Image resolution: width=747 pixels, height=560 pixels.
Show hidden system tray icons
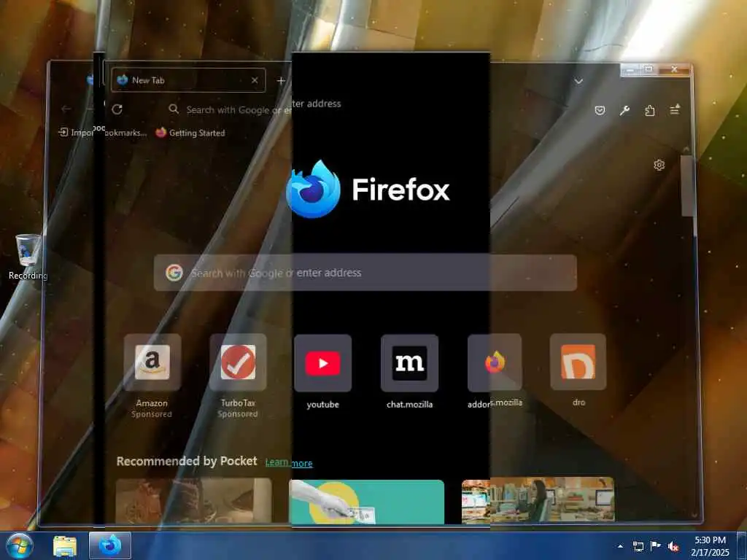coord(620,546)
